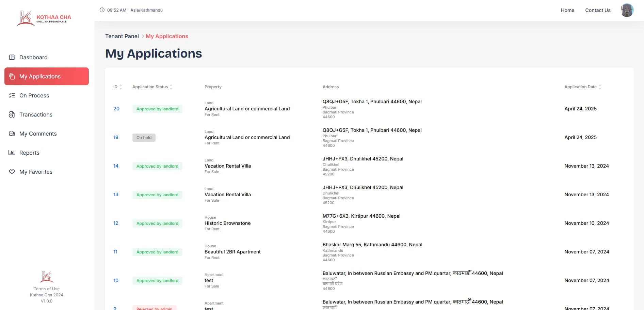Click the Reports bar chart icon
This screenshot has width=644, height=310.
click(12, 153)
